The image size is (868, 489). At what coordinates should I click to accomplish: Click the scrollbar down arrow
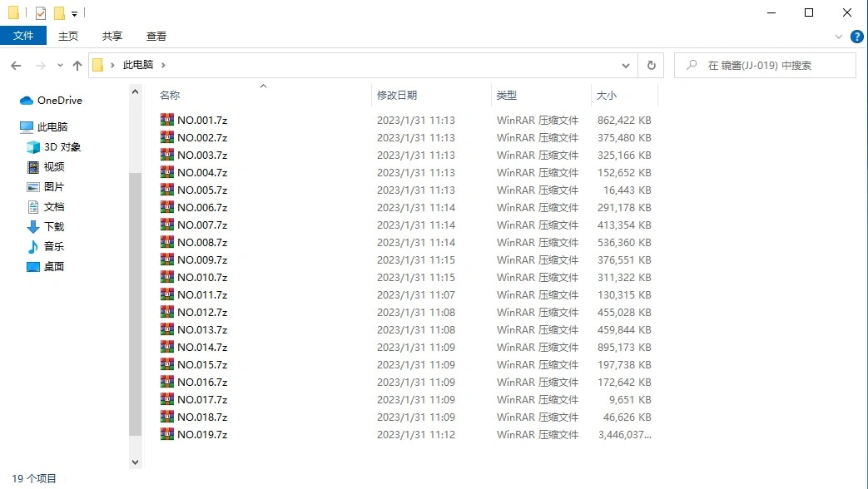135,462
